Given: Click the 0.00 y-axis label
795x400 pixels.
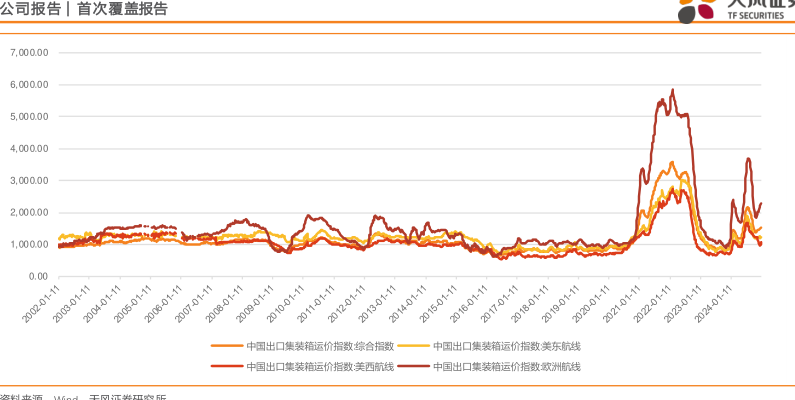Looking at the screenshot, I should [x=38, y=277].
